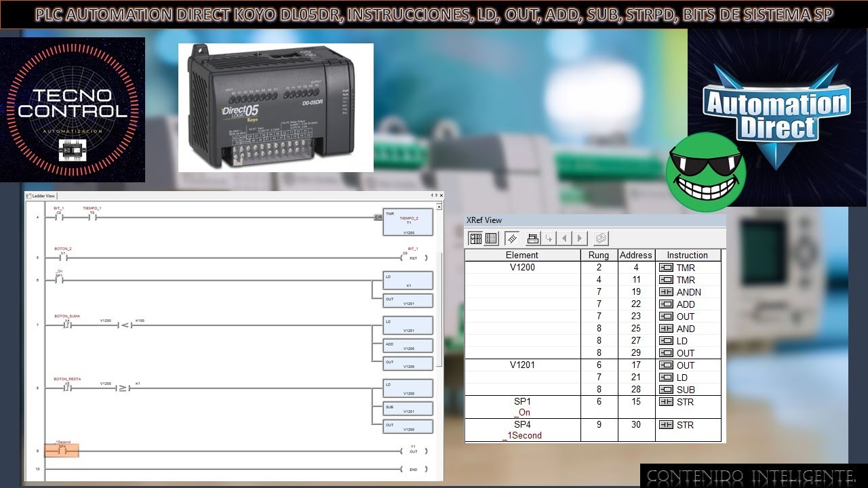This screenshot has height=488, width=868.
Task: Click the ANDN contact icon at address 19
Action: [666, 292]
